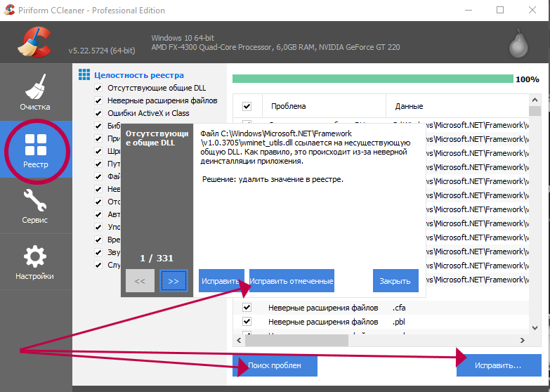
Task: Click the Piriform pear icon
Action: [x=519, y=46]
